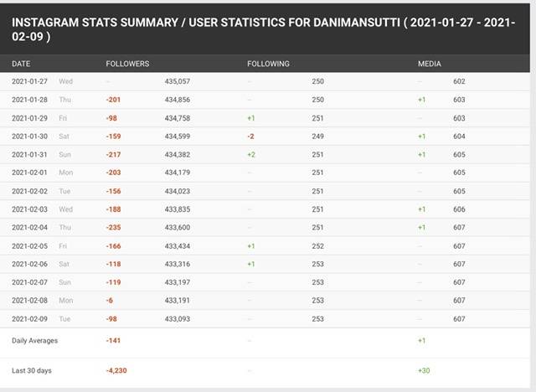
Task: Click the -119 follower change
Action: (x=113, y=282)
